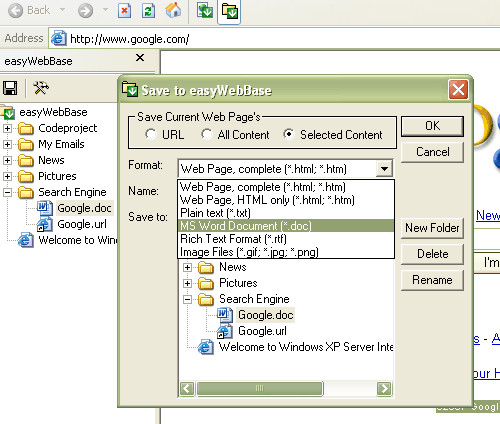This screenshot has width=500, height=424.
Task: Click the News folder icon in dialog tree
Action: point(206,267)
